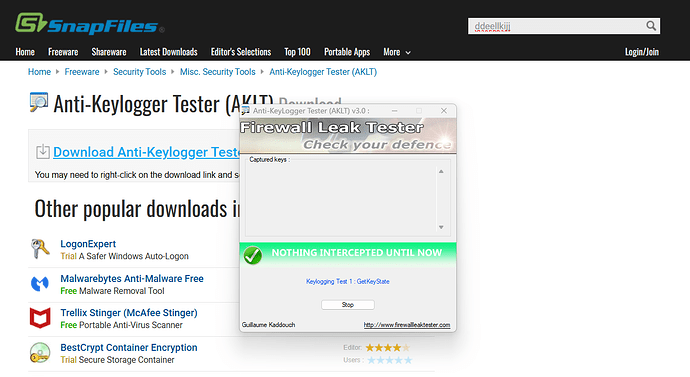The image size is (690, 377).
Task: Go to Home in the breadcrumb
Action: pyautogui.click(x=39, y=72)
